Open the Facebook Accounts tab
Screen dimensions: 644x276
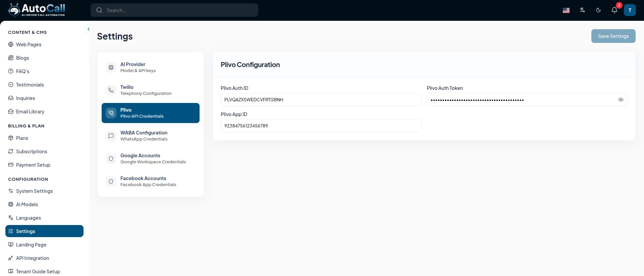tap(151, 181)
